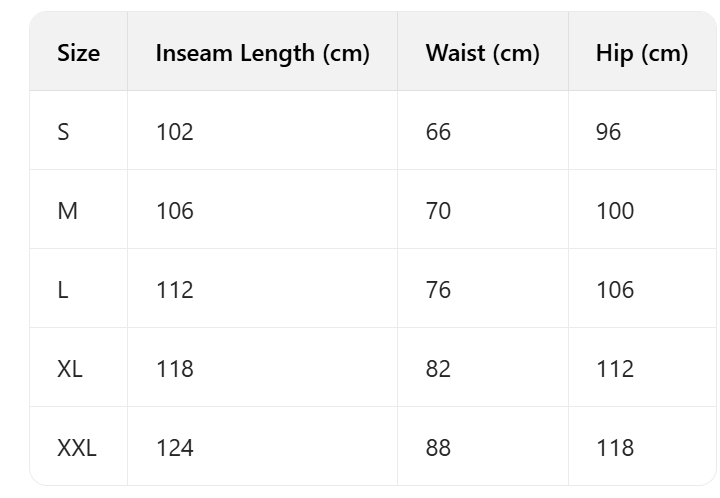
Task: Click the Inseam Length (cm) header
Action: 262,53
